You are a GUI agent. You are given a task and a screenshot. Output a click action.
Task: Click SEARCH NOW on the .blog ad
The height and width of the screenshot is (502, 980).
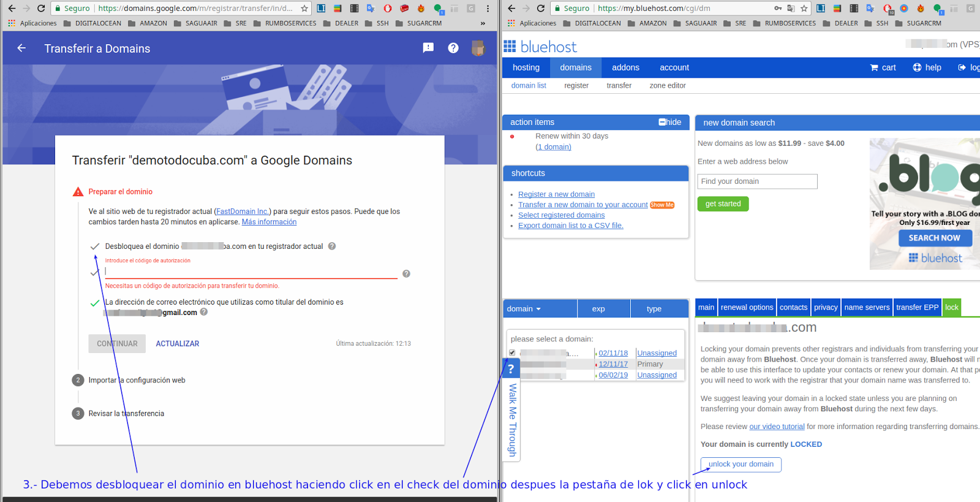point(935,238)
